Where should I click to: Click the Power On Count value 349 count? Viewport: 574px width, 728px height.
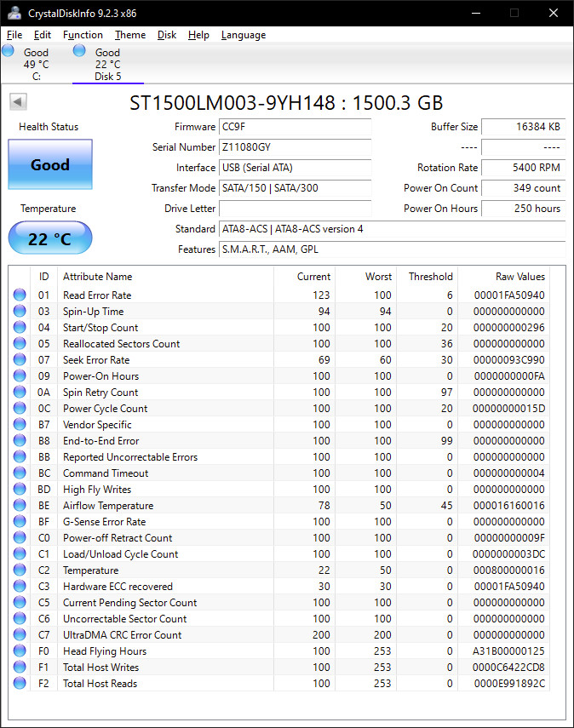click(524, 188)
